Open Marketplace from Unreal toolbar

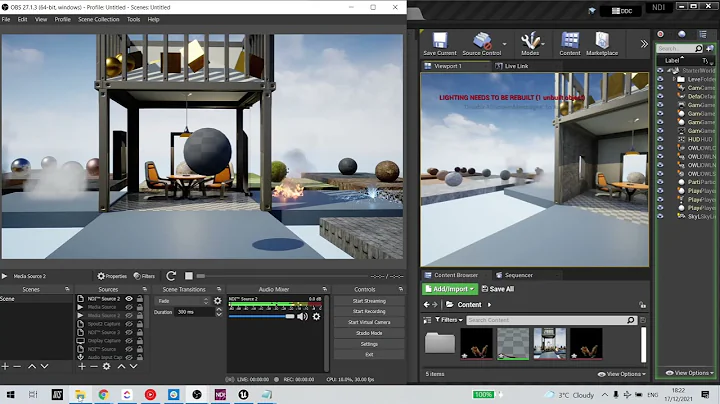602,44
